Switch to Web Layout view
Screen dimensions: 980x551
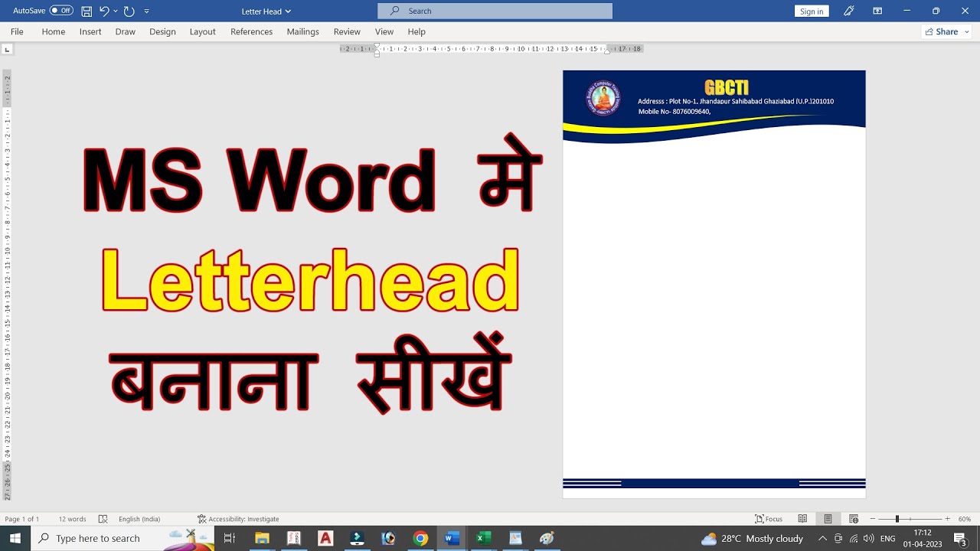click(854, 519)
